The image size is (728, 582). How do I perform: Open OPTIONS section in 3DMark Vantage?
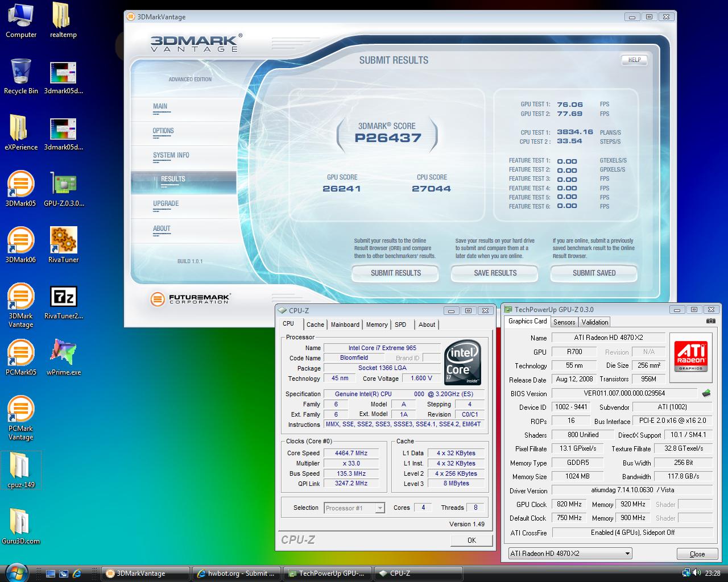[x=184, y=132]
